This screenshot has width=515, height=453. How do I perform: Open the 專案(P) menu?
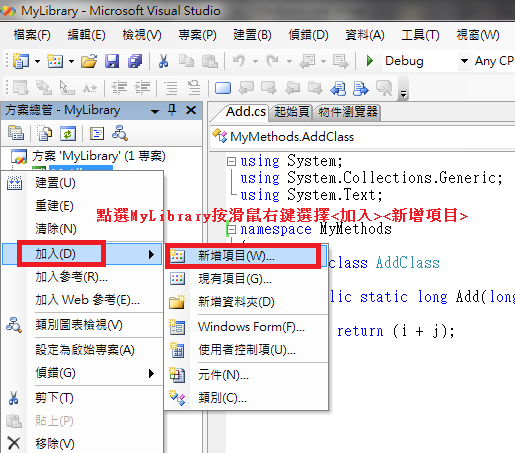tap(197, 35)
